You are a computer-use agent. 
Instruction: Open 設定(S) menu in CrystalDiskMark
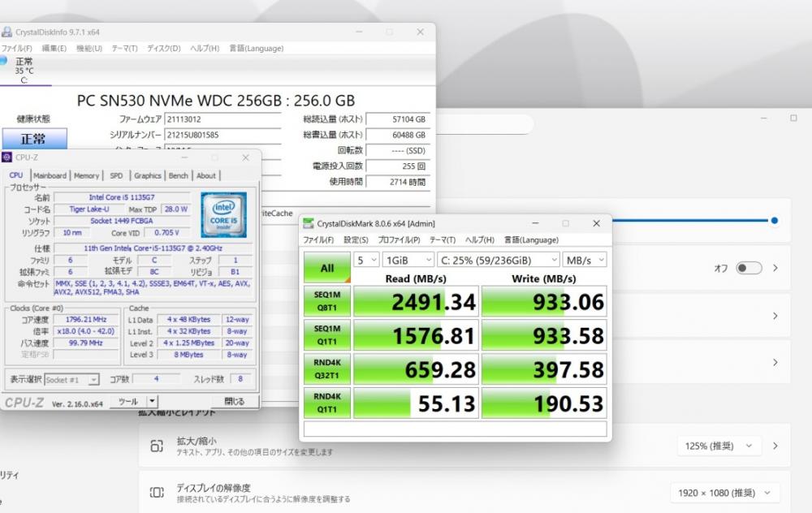pyautogui.click(x=356, y=240)
